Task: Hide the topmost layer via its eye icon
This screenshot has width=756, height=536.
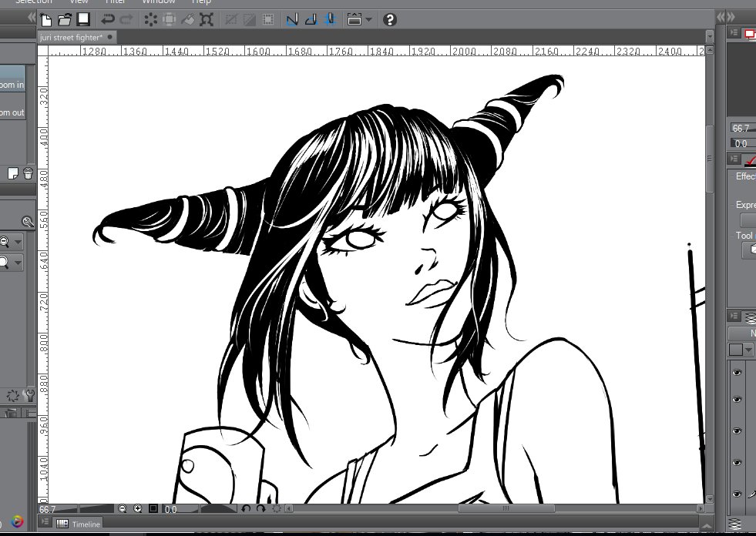Action: click(737, 373)
